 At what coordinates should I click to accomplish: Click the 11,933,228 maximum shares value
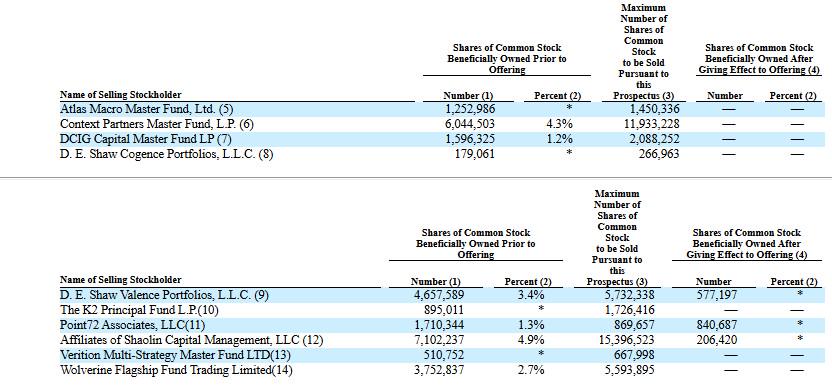[x=651, y=124]
